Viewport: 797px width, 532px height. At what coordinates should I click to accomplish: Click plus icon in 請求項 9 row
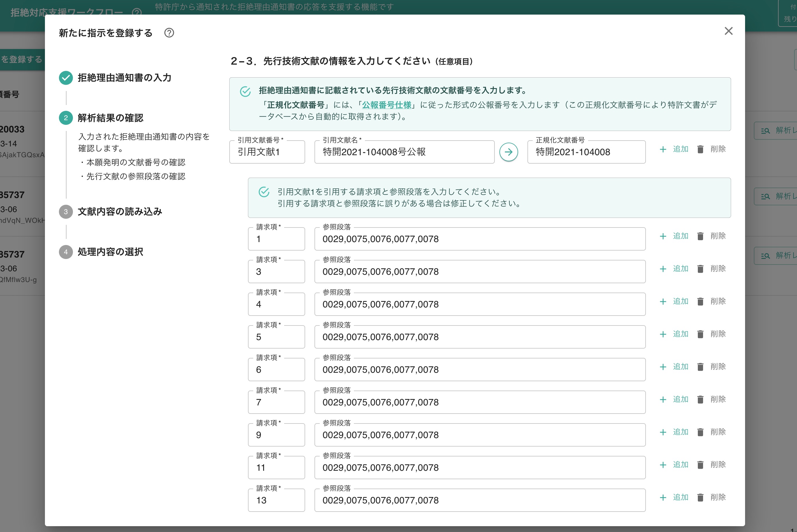click(663, 432)
